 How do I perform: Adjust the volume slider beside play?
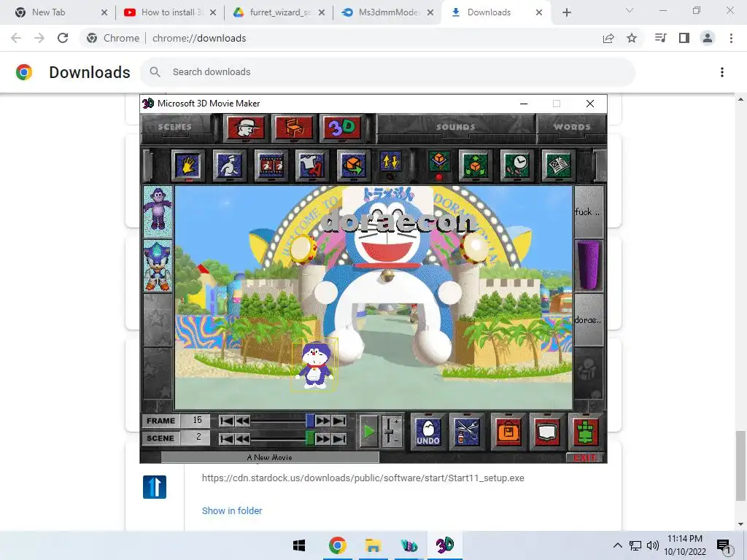tap(391, 432)
